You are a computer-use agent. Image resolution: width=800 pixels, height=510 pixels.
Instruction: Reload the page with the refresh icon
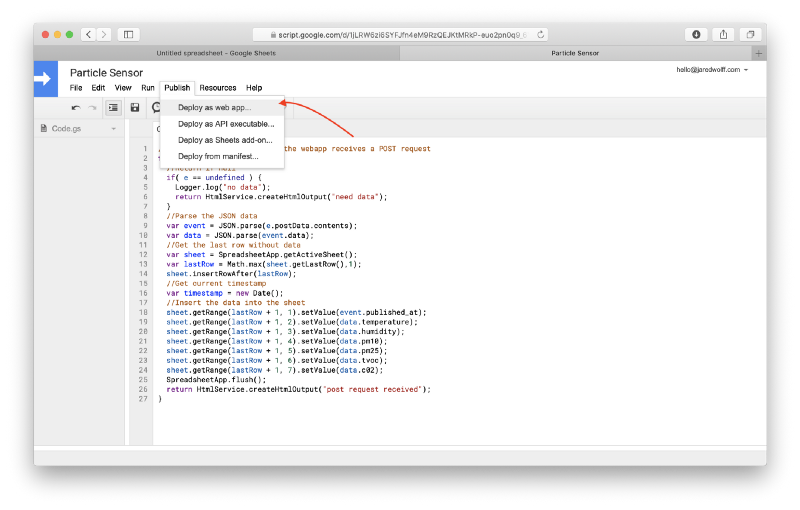(540, 35)
